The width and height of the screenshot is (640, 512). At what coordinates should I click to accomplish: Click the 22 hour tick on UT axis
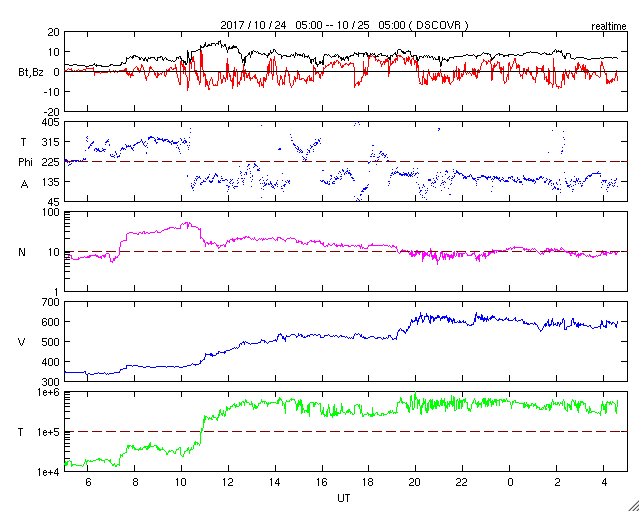pos(463,482)
